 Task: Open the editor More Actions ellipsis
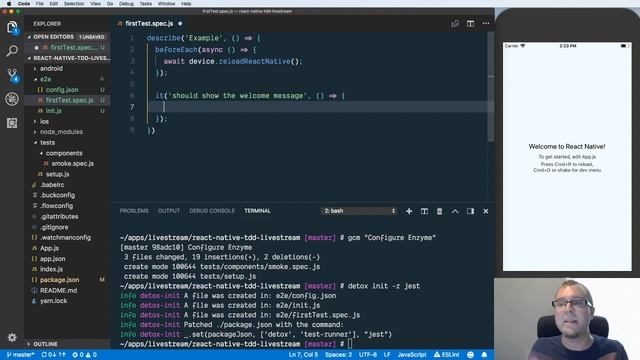[x=486, y=24]
